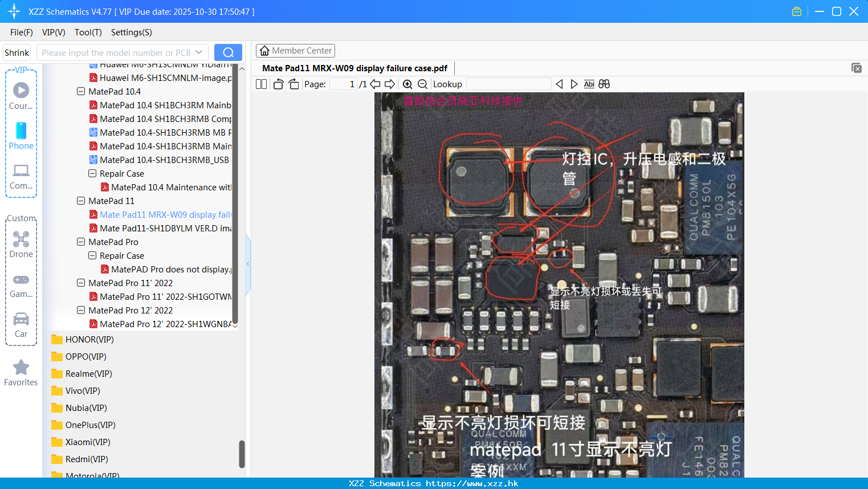Image resolution: width=868 pixels, height=489 pixels.
Task: Open Favorites star icon
Action: coord(21,373)
